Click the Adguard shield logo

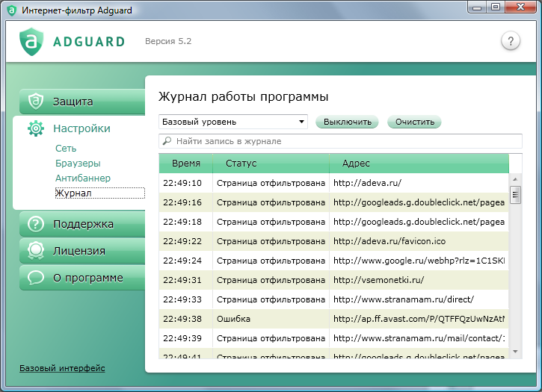[31, 42]
